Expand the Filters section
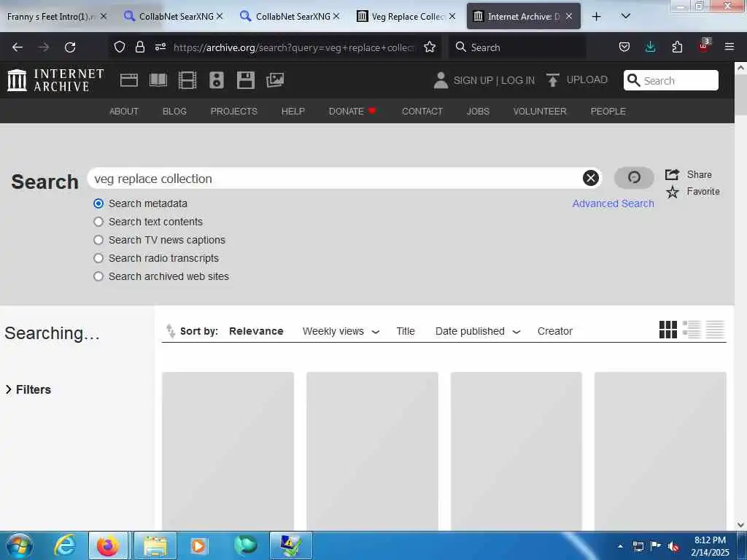This screenshot has width=747, height=560. 28,389
